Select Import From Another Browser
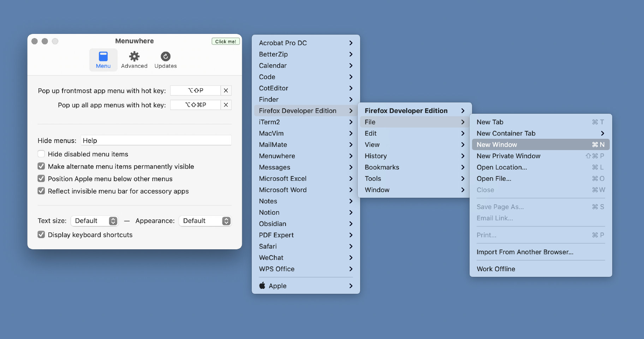Viewport: 644px width, 339px height. [525, 252]
